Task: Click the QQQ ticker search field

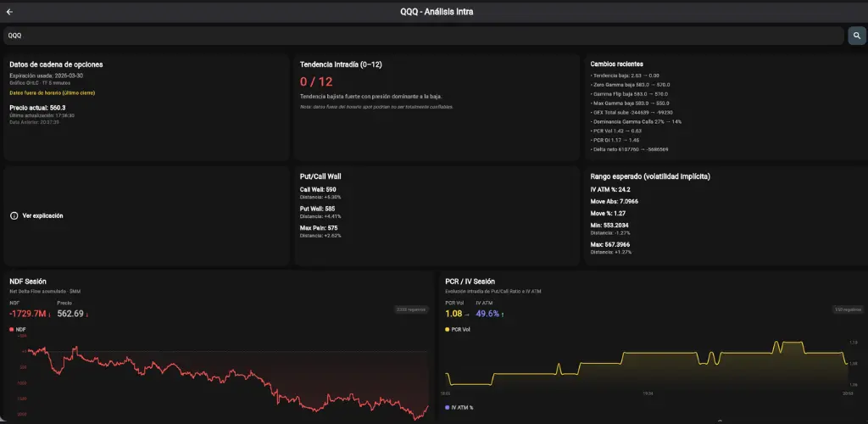Action: coord(424,36)
